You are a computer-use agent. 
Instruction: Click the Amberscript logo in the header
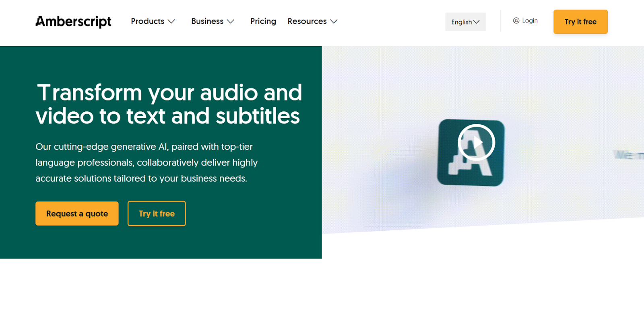coord(73,21)
